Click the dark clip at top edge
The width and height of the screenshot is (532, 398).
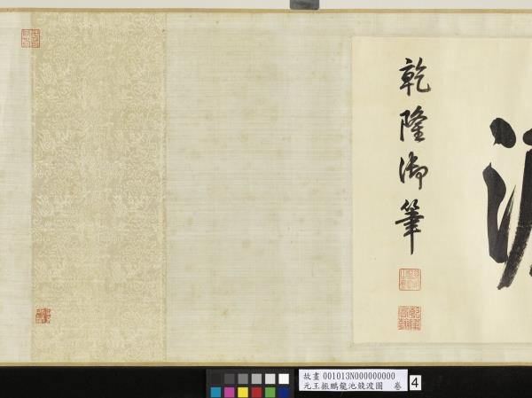[x=304, y=4]
